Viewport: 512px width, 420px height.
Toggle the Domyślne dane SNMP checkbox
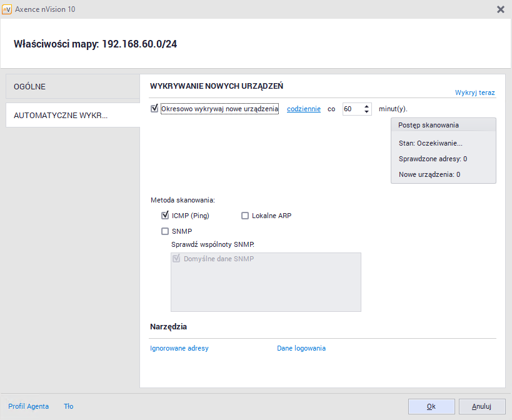pos(176,259)
